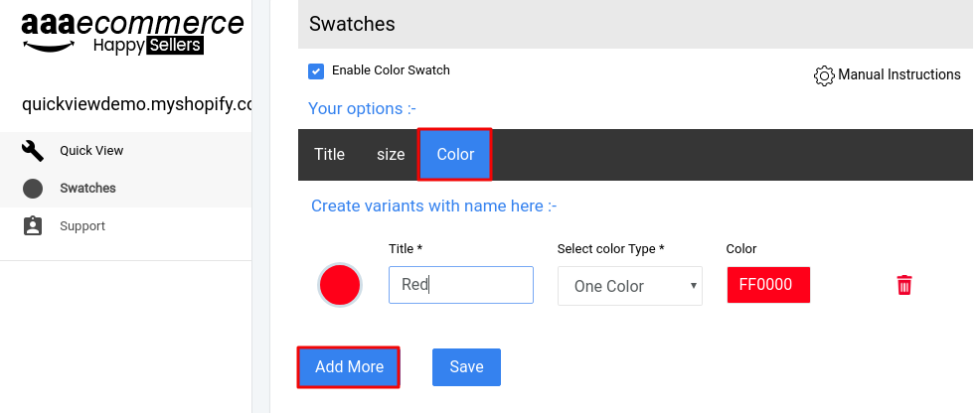This screenshot has height=413, width=980.
Task: Save the swatch settings
Action: pyautogui.click(x=466, y=366)
